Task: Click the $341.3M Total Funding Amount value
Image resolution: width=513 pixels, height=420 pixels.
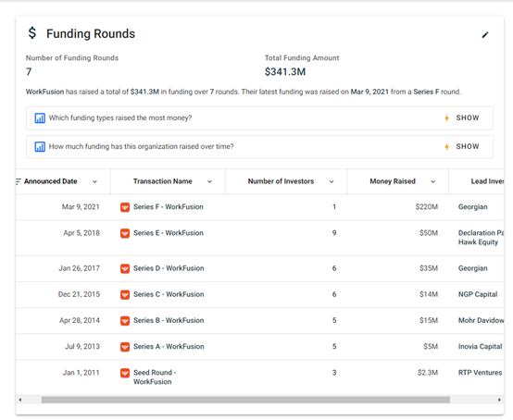Action: click(285, 72)
